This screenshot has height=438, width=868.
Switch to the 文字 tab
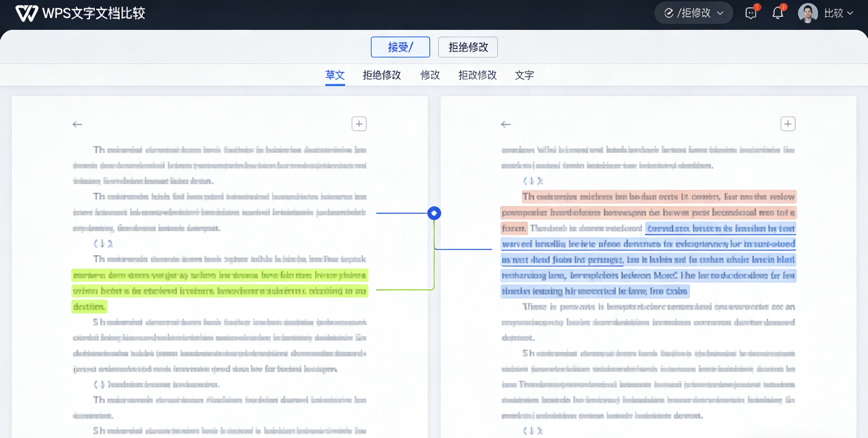[524, 75]
